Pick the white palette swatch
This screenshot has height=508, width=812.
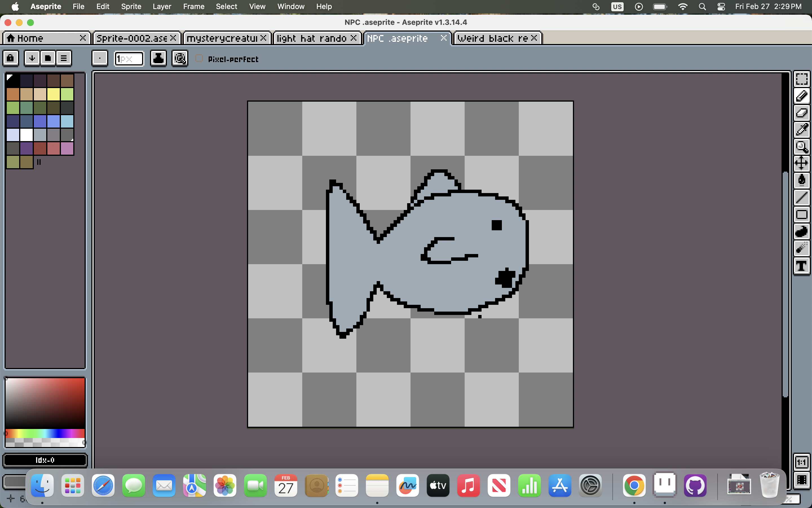tap(26, 135)
